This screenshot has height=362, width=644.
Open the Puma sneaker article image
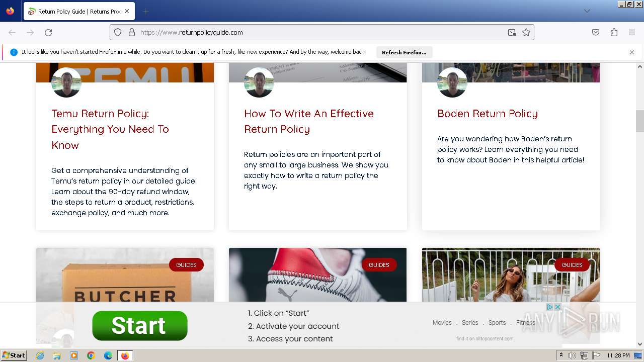(x=317, y=275)
